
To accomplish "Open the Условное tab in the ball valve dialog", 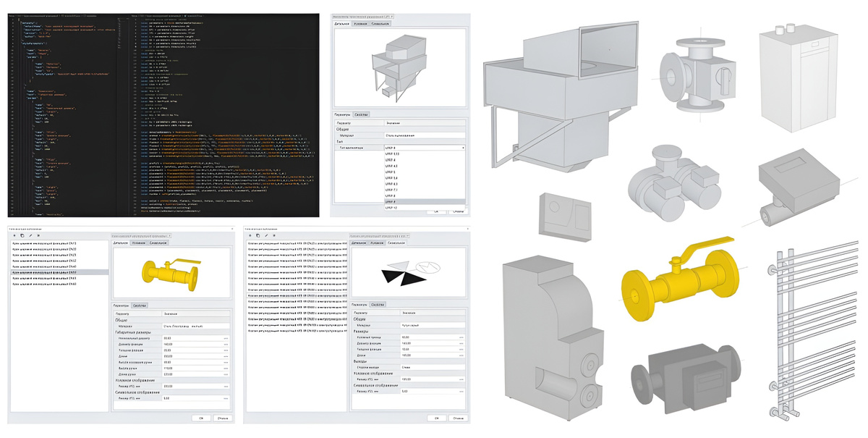I will tap(138, 243).
